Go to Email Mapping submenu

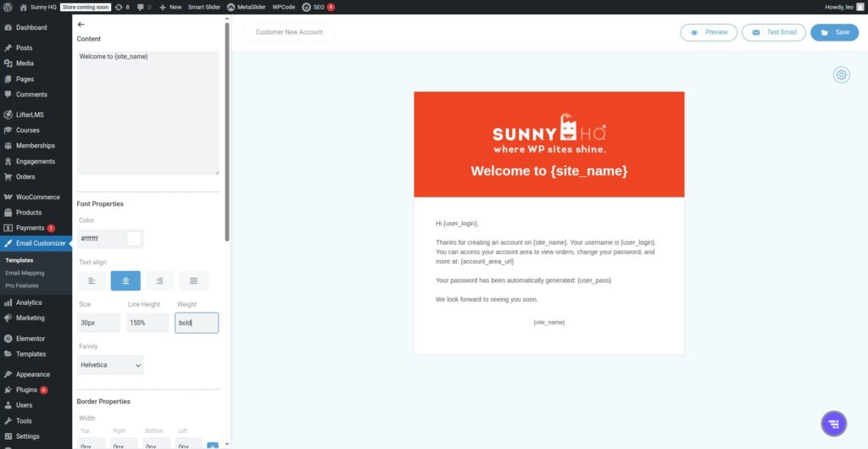(25, 273)
